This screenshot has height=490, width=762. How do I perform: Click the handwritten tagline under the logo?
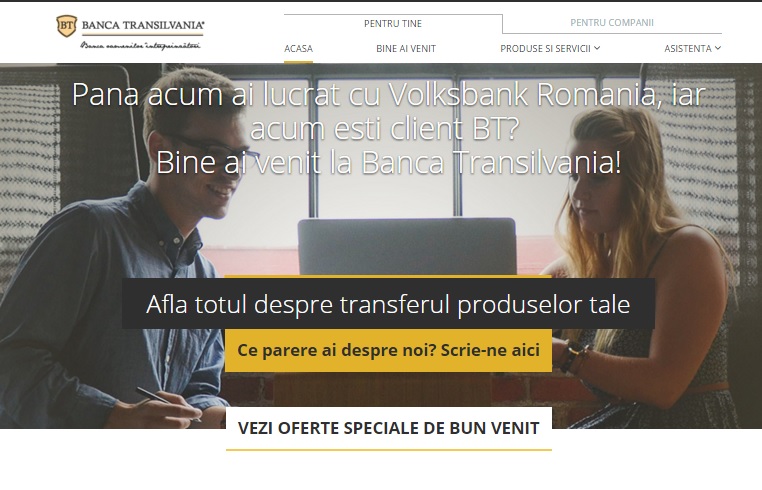(x=140, y=46)
